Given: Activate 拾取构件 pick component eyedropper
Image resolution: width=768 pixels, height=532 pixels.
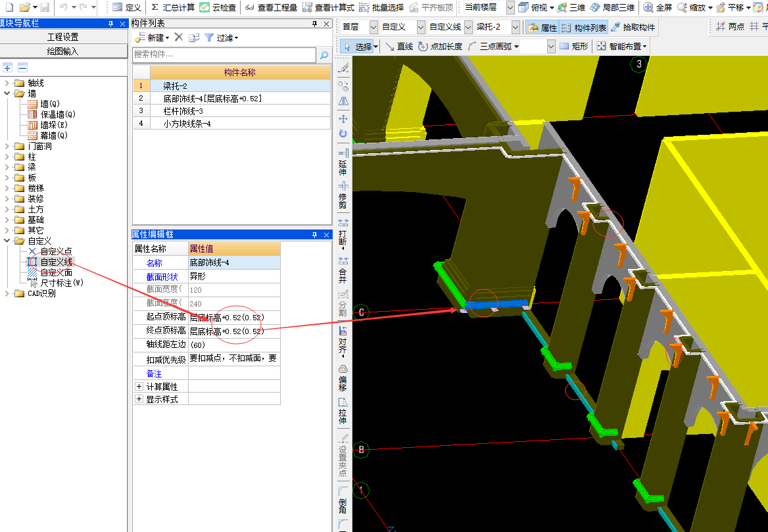Looking at the screenshot, I should coord(633,28).
